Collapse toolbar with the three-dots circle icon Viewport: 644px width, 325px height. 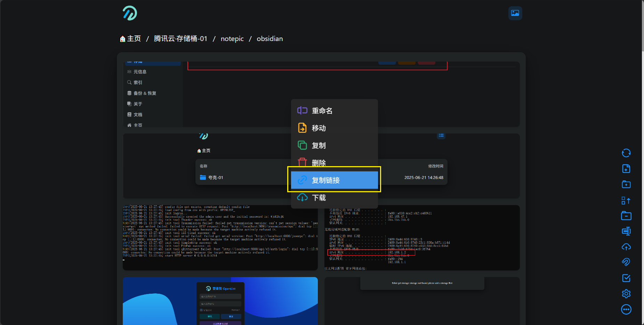[x=626, y=309]
